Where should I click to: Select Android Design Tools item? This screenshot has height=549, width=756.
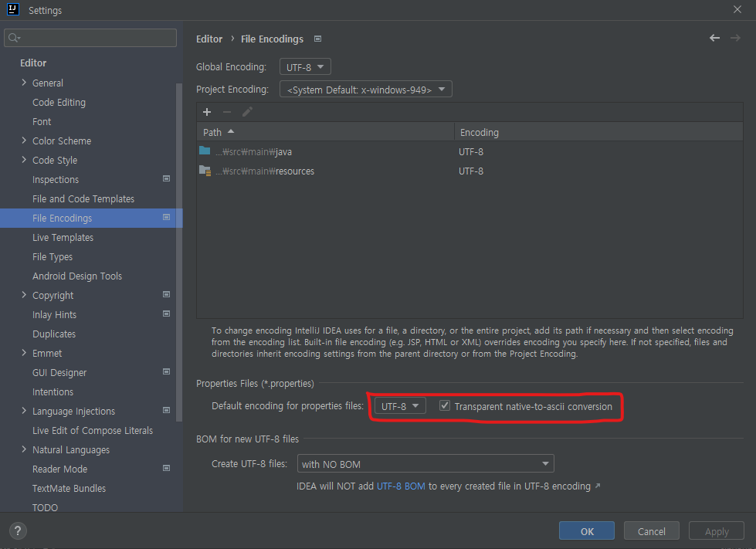77,276
